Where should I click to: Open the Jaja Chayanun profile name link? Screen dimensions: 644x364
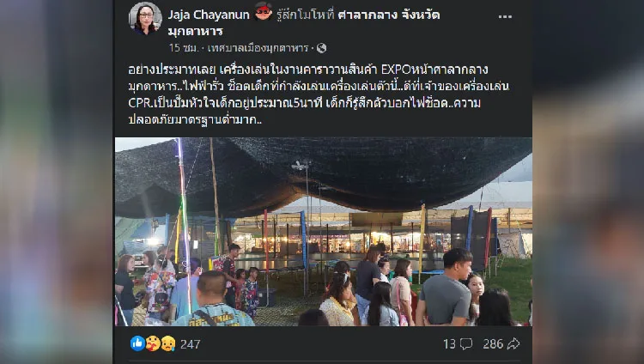[x=209, y=15]
